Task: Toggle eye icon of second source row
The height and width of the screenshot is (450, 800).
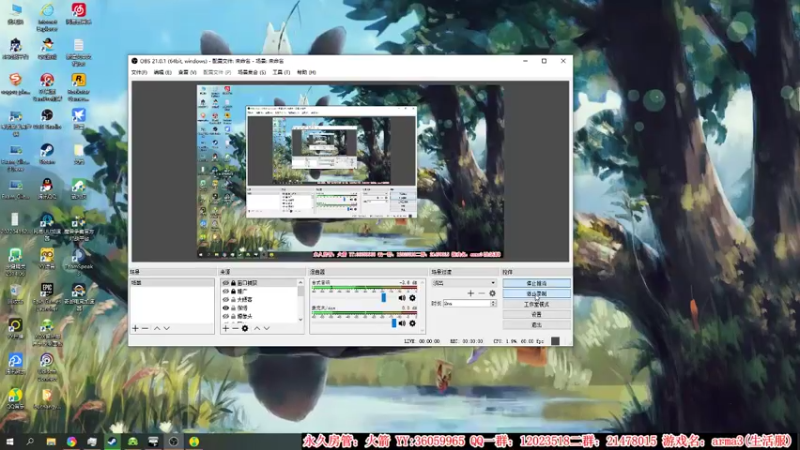Action: point(226,291)
